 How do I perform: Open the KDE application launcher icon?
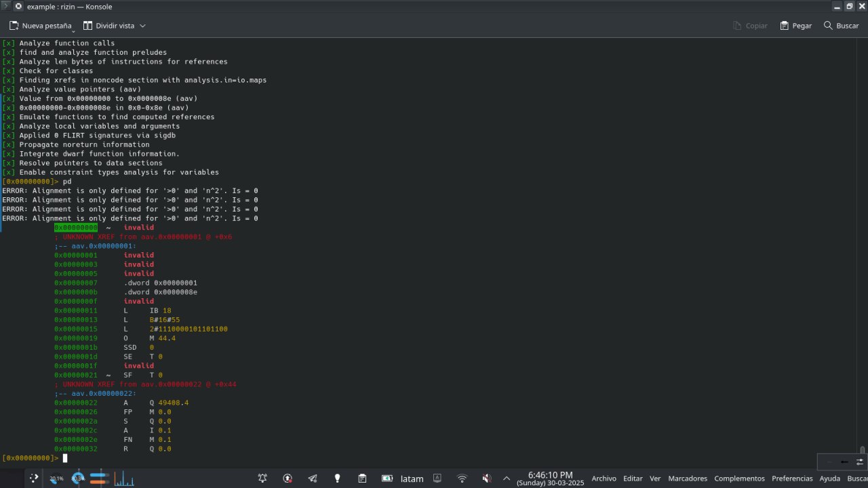[34, 478]
